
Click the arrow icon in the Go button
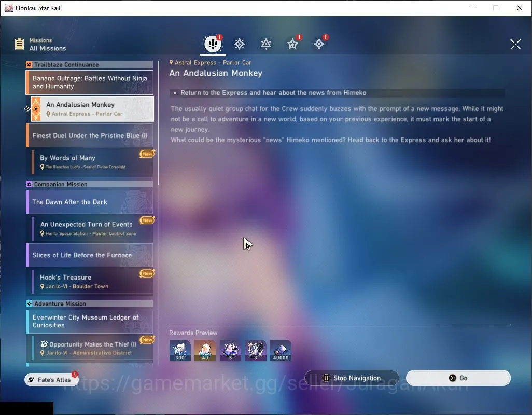[452, 378]
